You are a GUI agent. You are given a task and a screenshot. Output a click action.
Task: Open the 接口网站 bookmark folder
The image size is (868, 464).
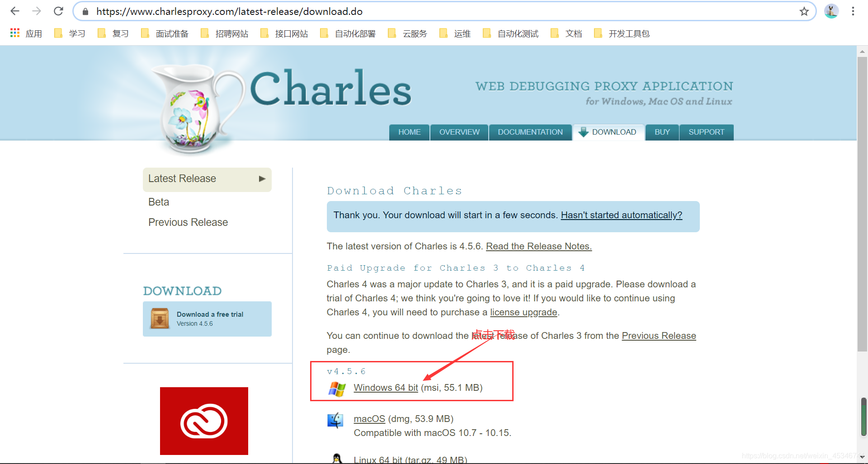tap(284, 33)
